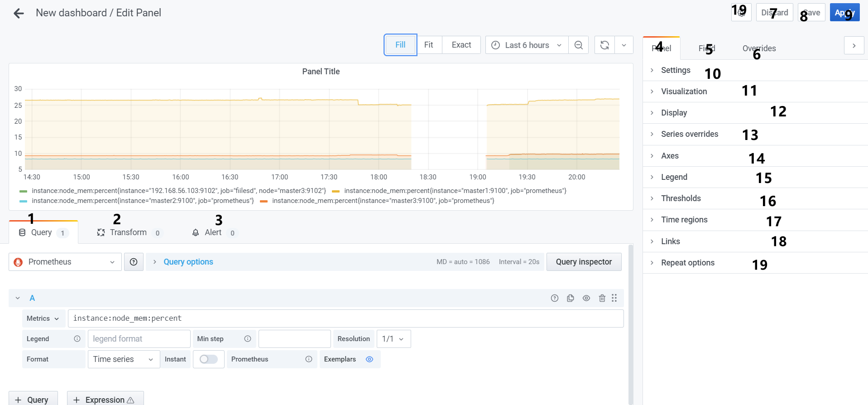Expand the Settings section
This screenshot has height=405, width=868.
tap(755, 70)
